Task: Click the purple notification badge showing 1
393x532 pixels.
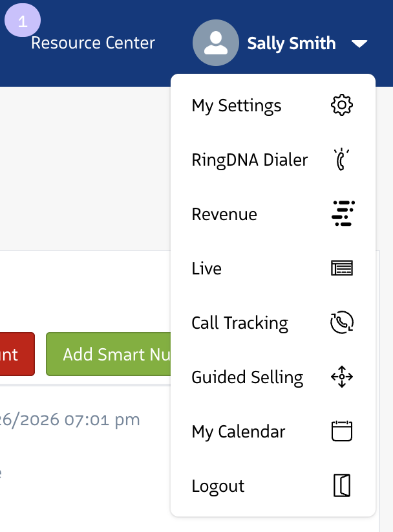Action: point(23,19)
